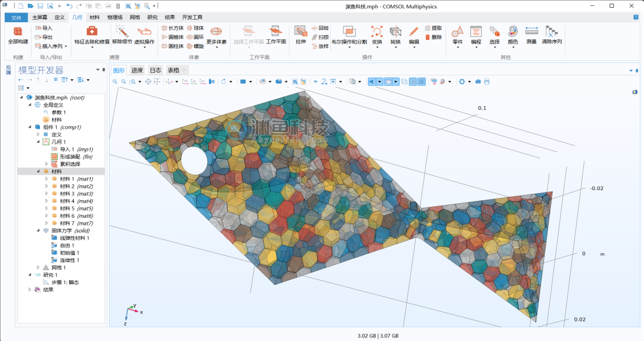Open 布尔操作和分割 booleans and partitions dropdown

[x=349, y=38]
